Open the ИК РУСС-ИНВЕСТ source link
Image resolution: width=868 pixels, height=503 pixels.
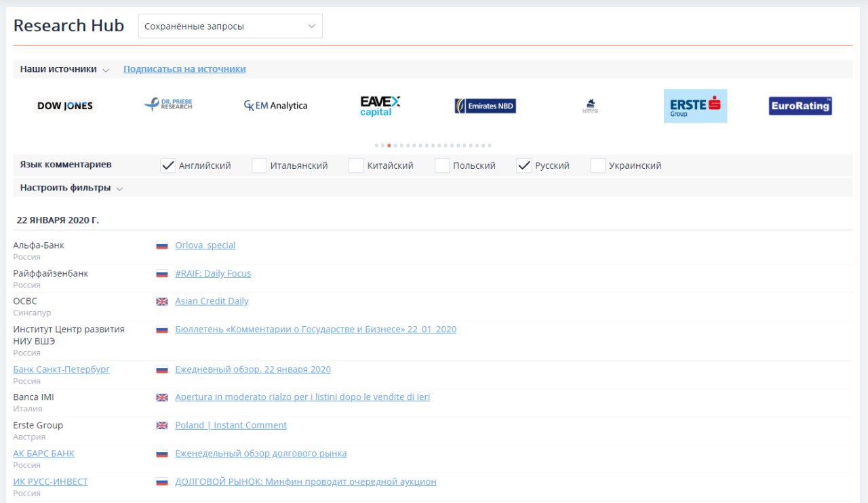coord(51,482)
